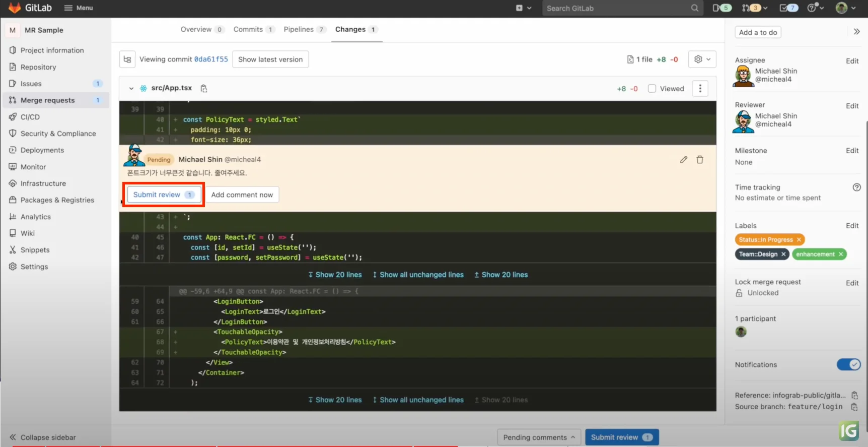The height and width of the screenshot is (447, 868).
Task: Click the Add comment now button
Action: pyautogui.click(x=242, y=195)
